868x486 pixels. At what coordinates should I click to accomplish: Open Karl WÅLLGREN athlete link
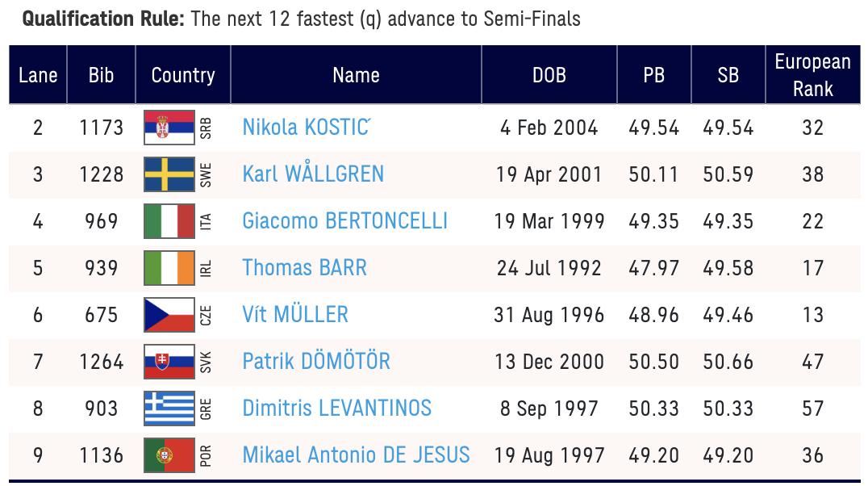pyautogui.click(x=313, y=174)
